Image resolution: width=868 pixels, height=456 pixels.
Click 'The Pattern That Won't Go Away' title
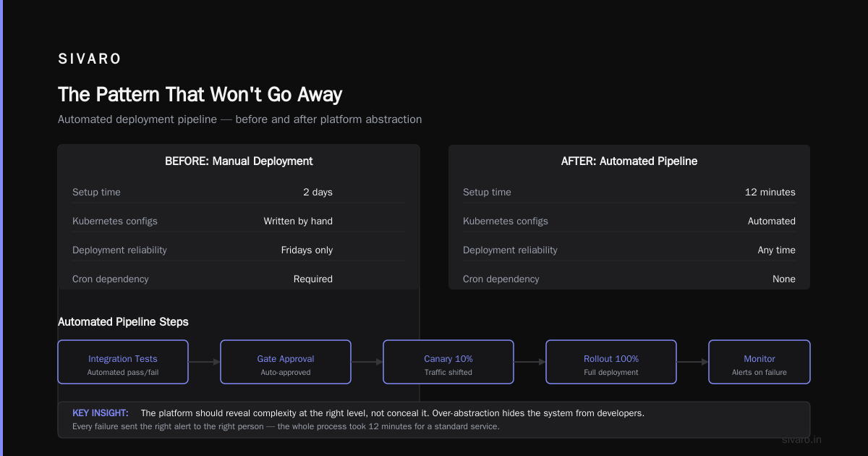pyautogui.click(x=200, y=95)
